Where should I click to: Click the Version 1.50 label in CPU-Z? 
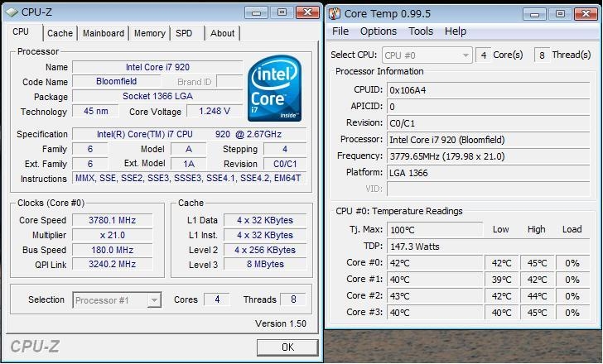pyautogui.click(x=281, y=323)
